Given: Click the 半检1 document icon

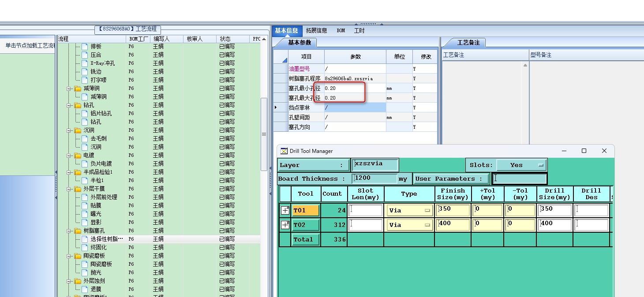Looking at the screenshot, I should (x=85, y=180).
